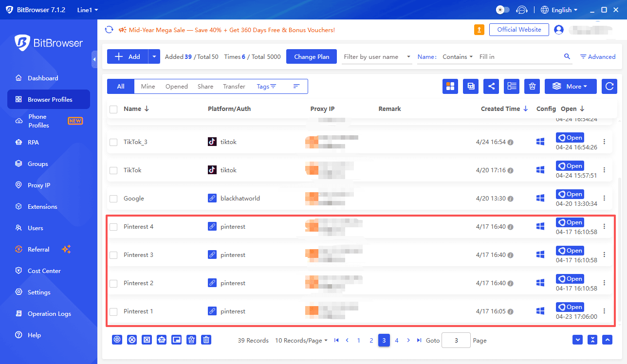
Task: Open more options for Pinterest 4 row
Action: coord(605,226)
